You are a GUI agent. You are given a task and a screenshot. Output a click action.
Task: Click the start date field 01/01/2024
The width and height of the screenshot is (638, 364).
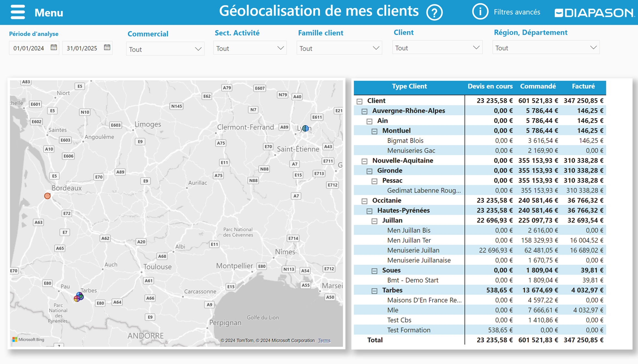click(x=28, y=48)
